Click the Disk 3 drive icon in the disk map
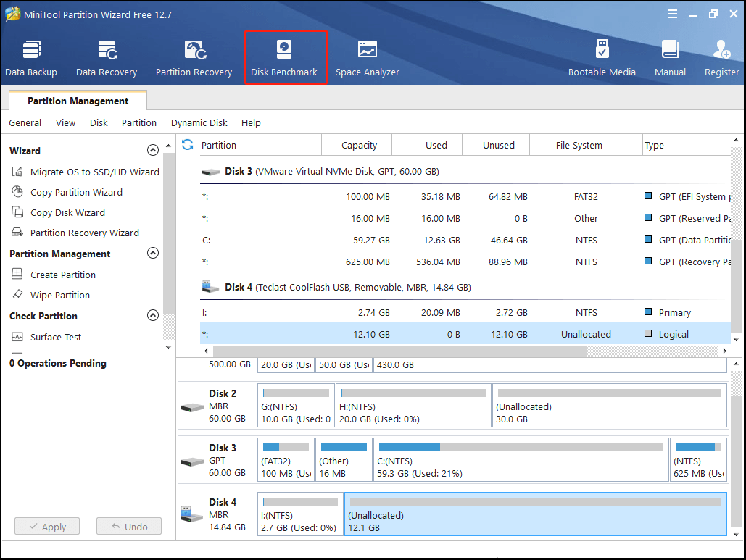This screenshot has height=560, width=746. pyautogui.click(x=192, y=461)
